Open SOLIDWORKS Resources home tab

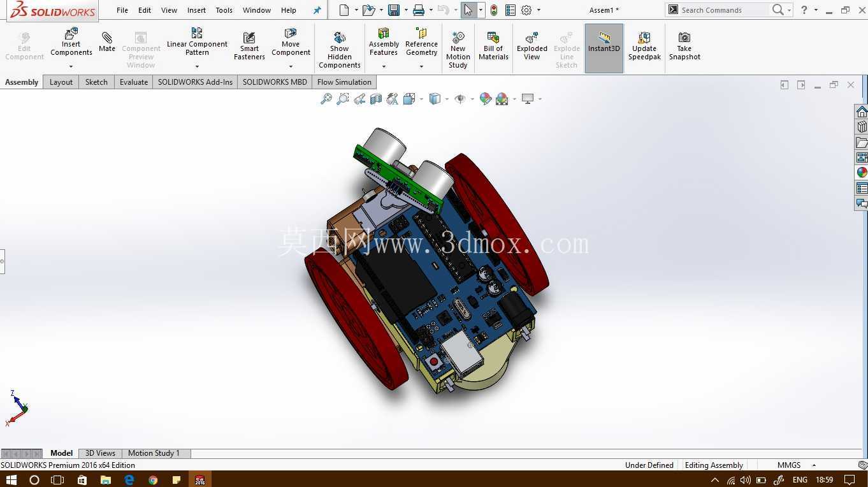(x=862, y=112)
